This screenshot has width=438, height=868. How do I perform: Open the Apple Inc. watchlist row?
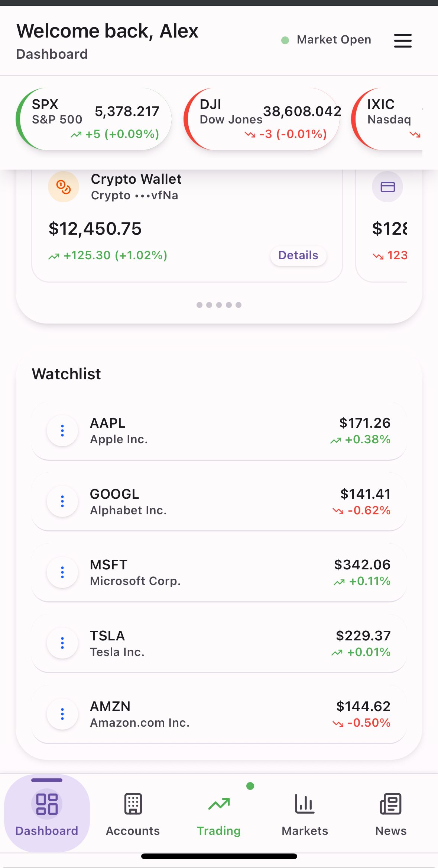click(223, 431)
